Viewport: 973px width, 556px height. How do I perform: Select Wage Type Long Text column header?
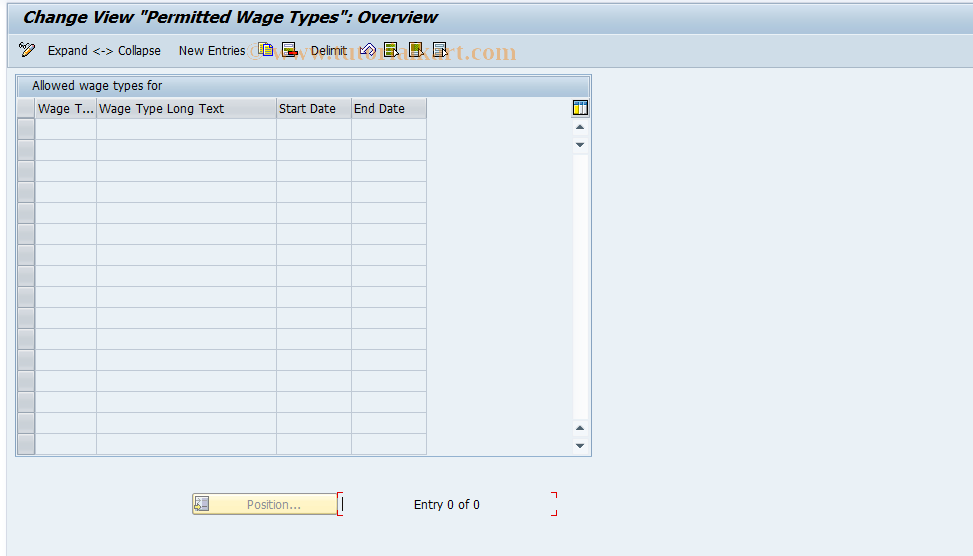(x=186, y=109)
